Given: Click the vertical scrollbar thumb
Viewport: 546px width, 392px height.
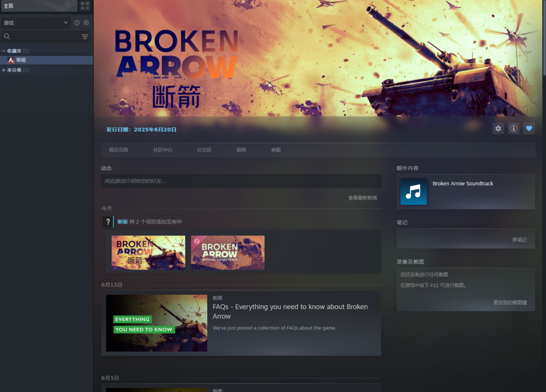Looking at the screenshot, I should tap(544, 37).
